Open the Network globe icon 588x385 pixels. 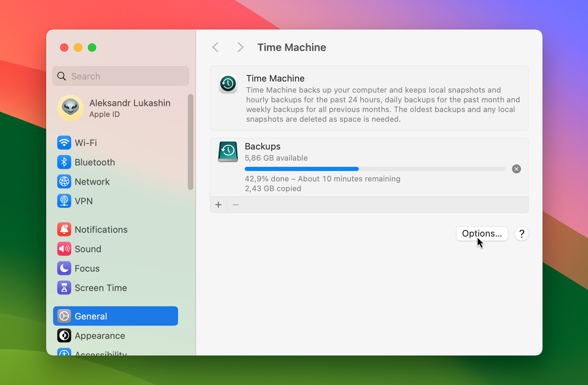64,181
